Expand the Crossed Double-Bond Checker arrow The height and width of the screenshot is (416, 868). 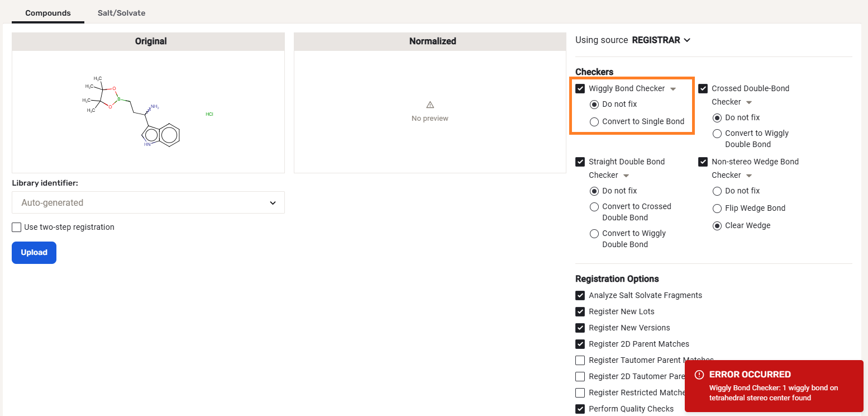(x=749, y=102)
